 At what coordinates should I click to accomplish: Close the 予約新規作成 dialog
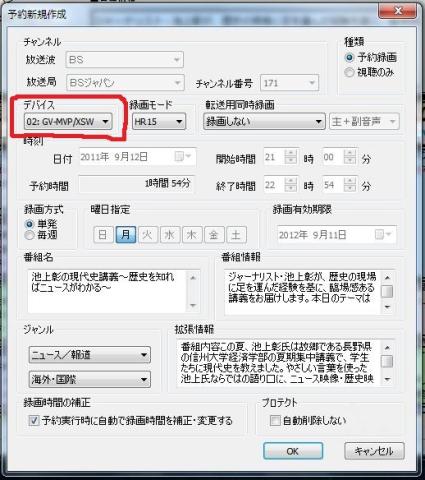click(x=397, y=11)
